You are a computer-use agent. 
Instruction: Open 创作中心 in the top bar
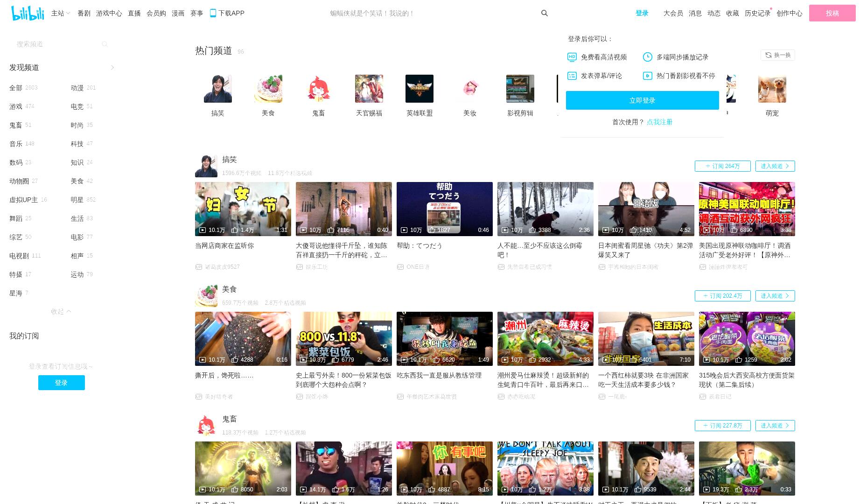[x=790, y=13]
